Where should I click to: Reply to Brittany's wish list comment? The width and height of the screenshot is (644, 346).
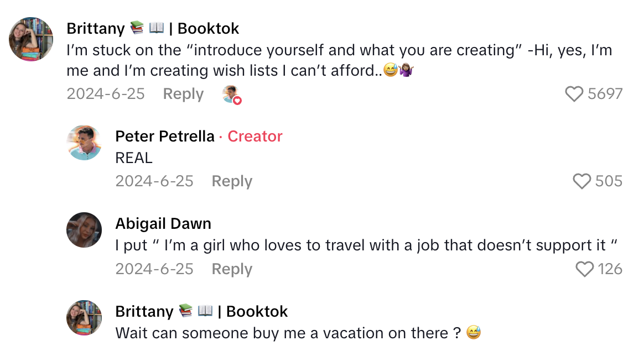pos(183,94)
